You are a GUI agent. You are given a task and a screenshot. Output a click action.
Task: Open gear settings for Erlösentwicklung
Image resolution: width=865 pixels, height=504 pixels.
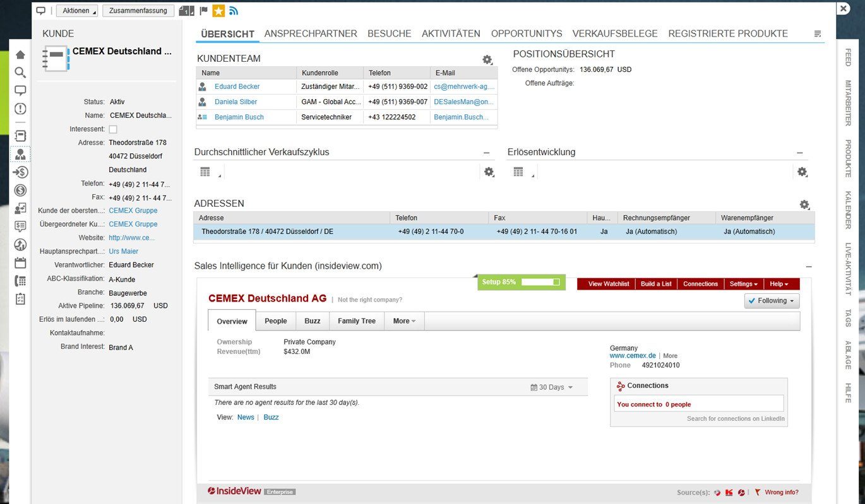tap(802, 172)
